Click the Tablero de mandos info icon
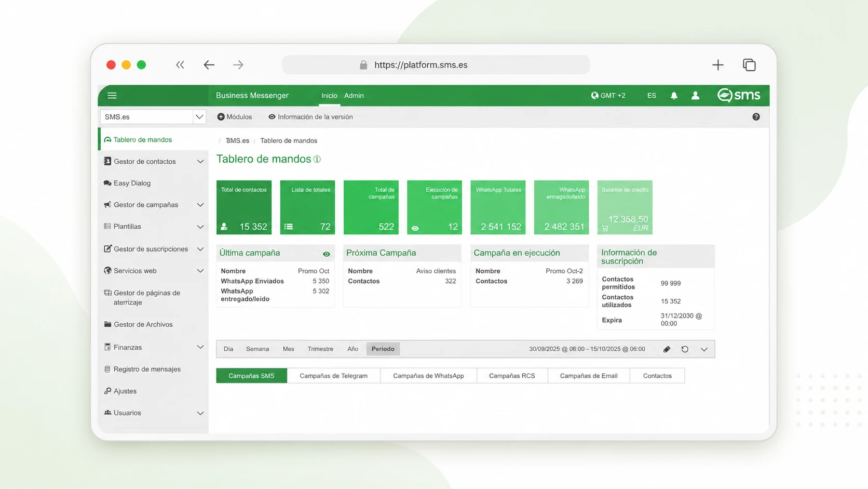Image resolution: width=868 pixels, height=489 pixels. coord(317,159)
